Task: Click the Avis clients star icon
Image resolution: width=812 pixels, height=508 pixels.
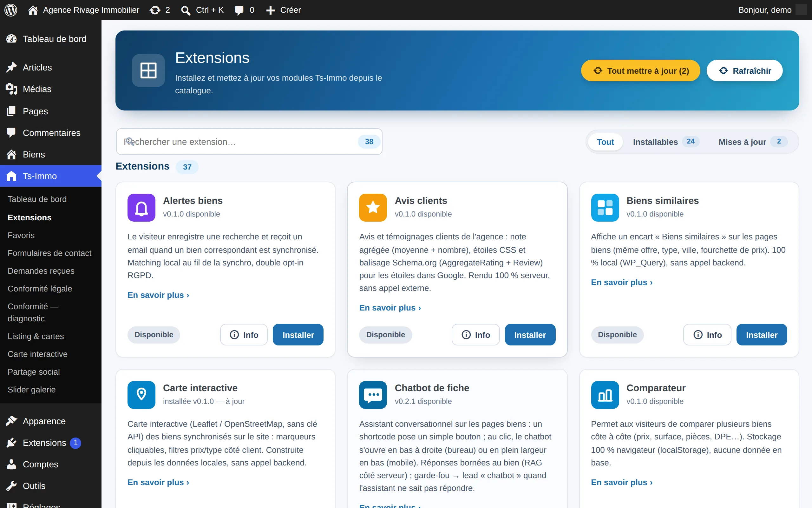Action: pos(373,208)
